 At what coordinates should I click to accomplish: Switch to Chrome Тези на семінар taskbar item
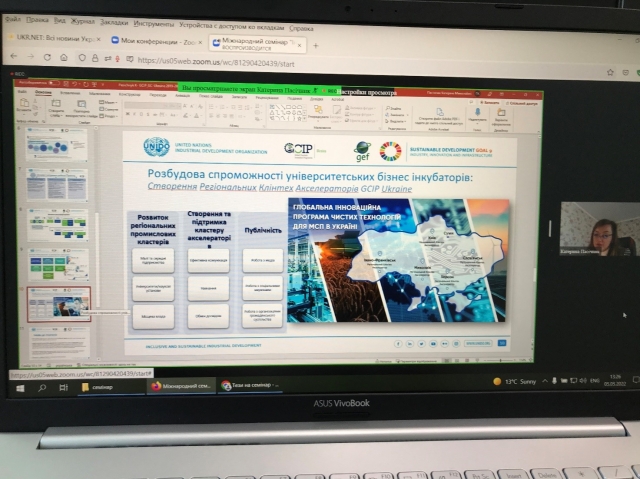click(250, 385)
